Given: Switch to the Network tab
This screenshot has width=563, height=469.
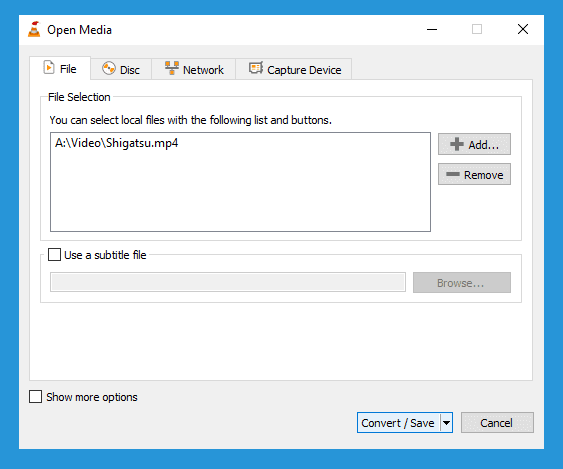Looking at the screenshot, I should [x=194, y=69].
